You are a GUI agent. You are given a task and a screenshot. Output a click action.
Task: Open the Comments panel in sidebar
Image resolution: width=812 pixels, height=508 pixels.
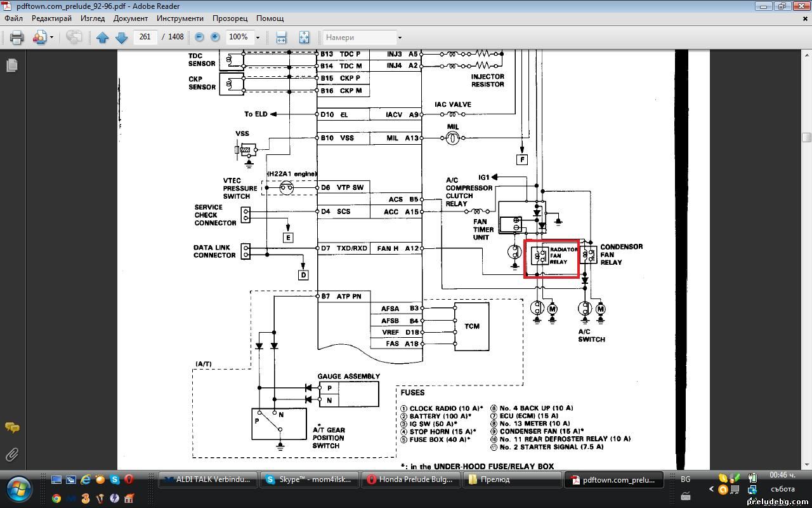pos(11,427)
